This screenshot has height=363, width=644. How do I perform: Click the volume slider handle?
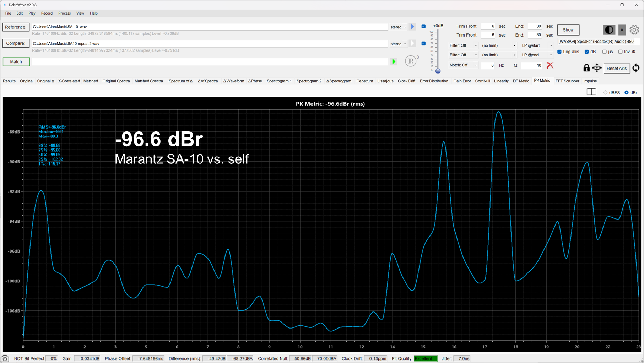(438, 71)
